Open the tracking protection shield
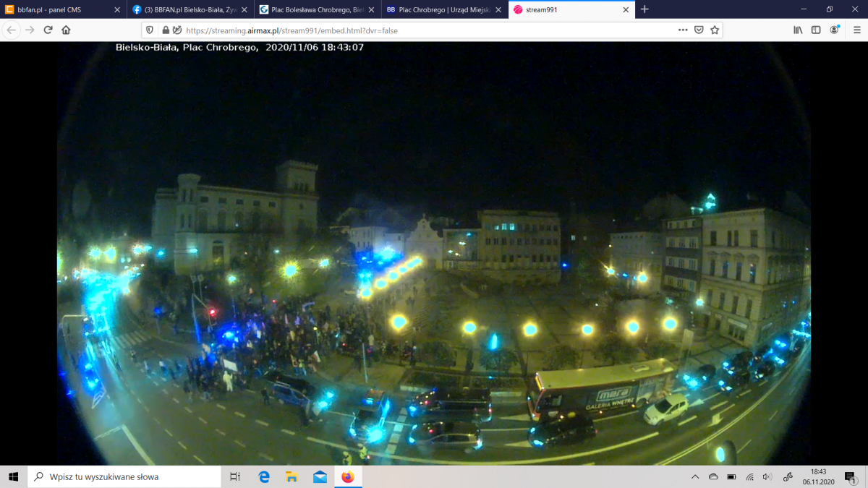The height and width of the screenshot is (488, 868). pyautogui.click(x=150, y=30)
